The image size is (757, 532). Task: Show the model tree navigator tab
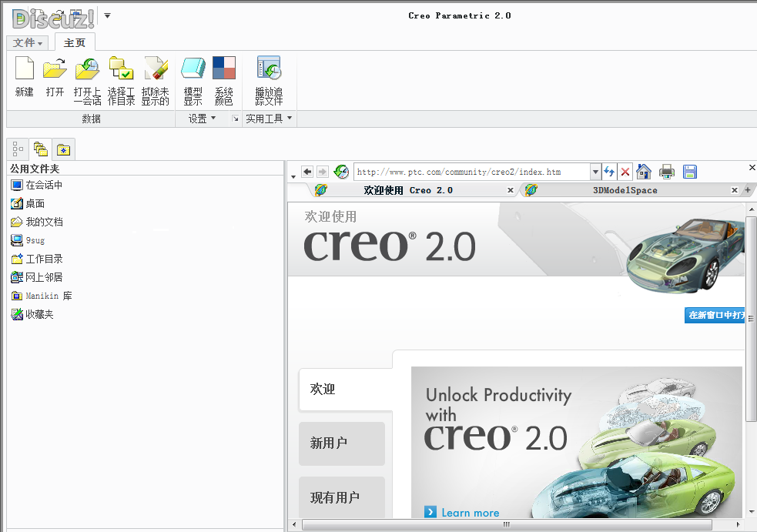click(18, 149)
